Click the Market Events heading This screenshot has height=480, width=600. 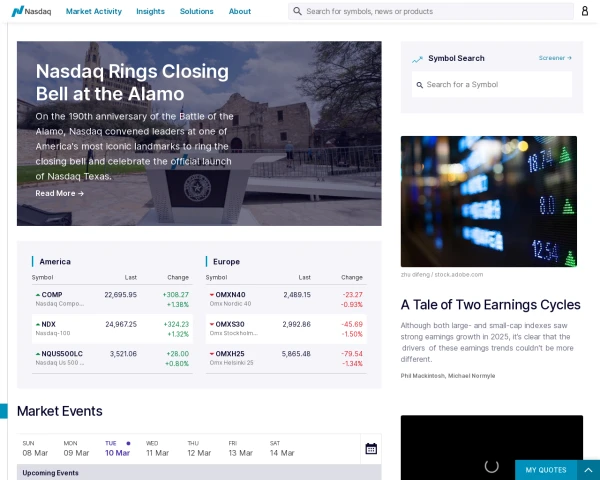(60, 411)
